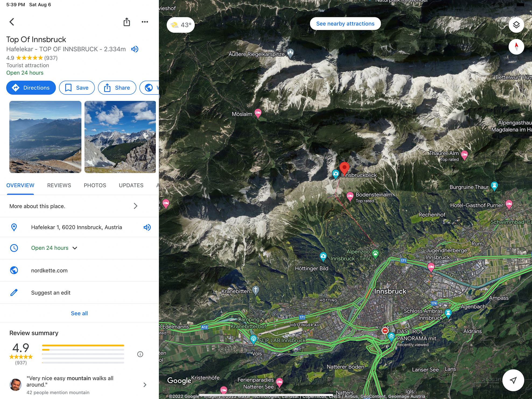The width and height of the screenshot is (532, 399).
Task: Tap the Kranebitten church marker
Action: point(256,290)
